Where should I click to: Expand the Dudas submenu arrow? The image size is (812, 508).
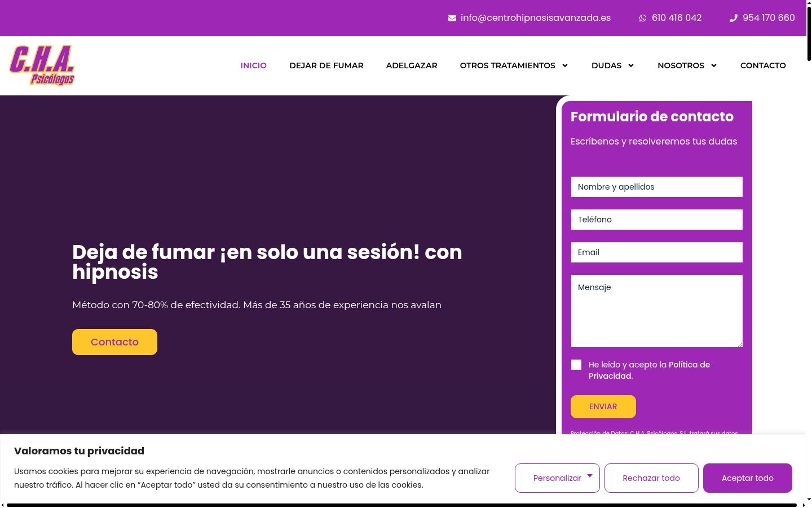[x=631, y=65]
